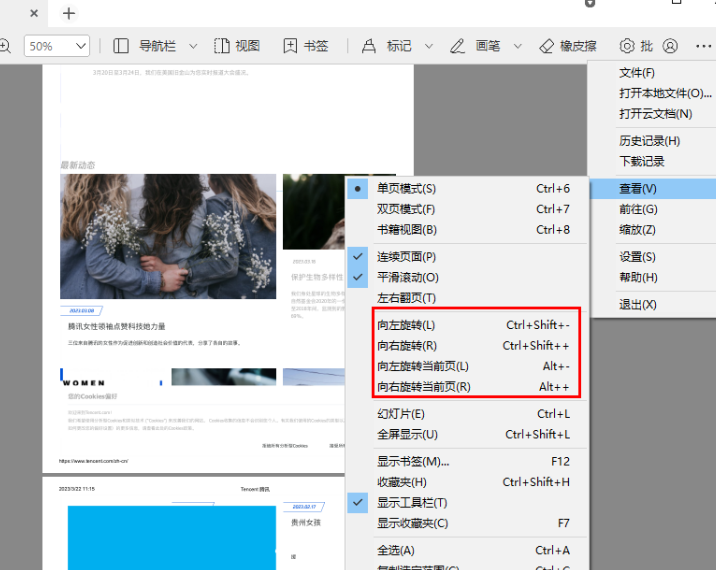The width and height of the screenshot is (716, 570).
Task: Select the 橡皮擦 eraser tool
Action: (568, 46)
